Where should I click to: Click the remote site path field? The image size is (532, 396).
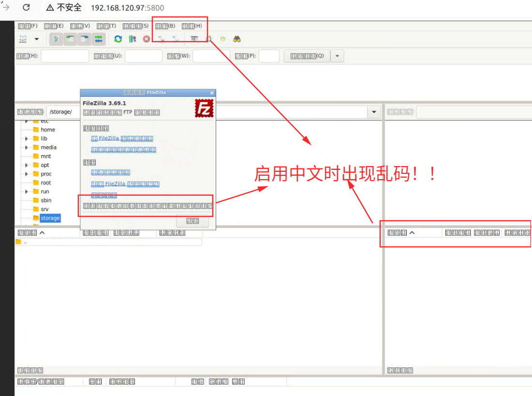coord(474,112)
